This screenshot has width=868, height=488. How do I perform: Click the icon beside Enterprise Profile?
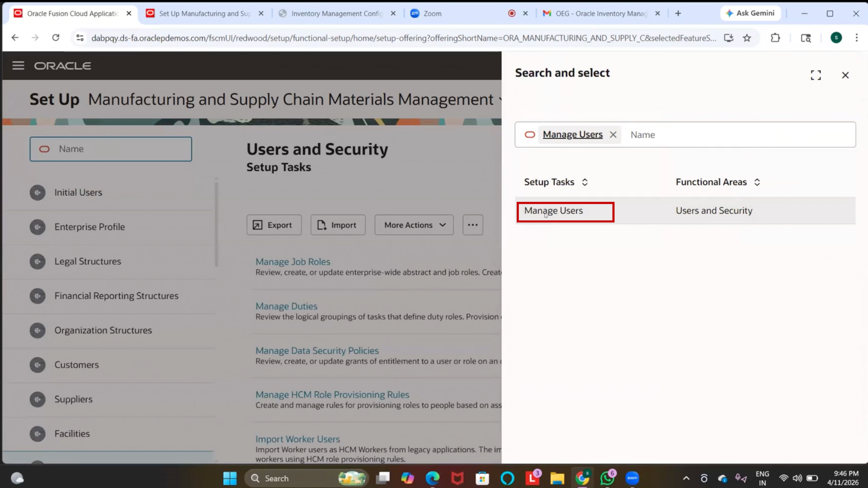coord(38,227)
